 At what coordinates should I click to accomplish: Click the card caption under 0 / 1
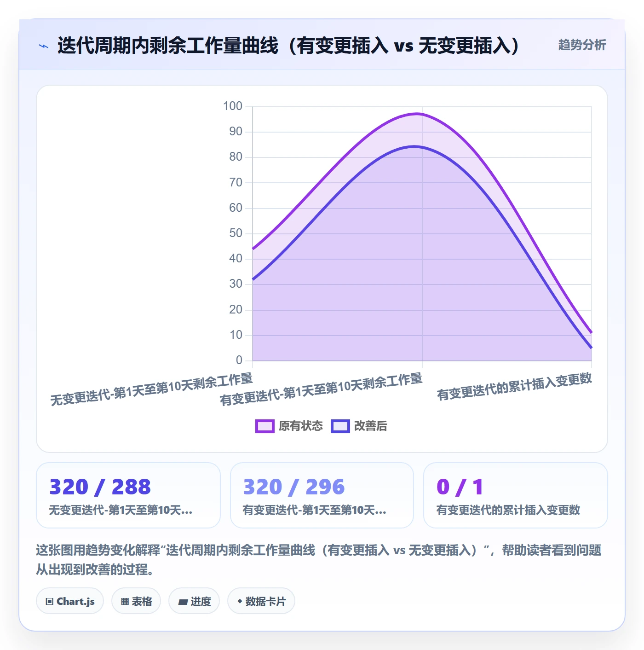tap(508, 510)
